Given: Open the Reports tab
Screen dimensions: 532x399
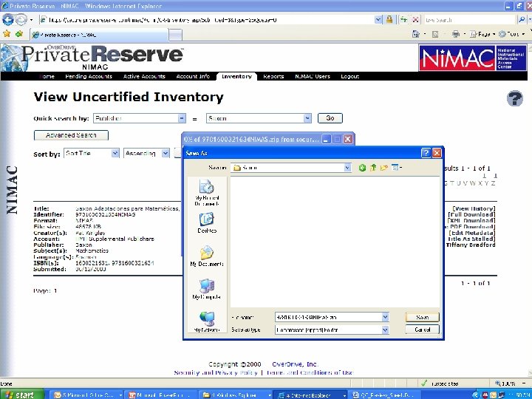Looking at the screenshot, I should click(x=273, y=76).
